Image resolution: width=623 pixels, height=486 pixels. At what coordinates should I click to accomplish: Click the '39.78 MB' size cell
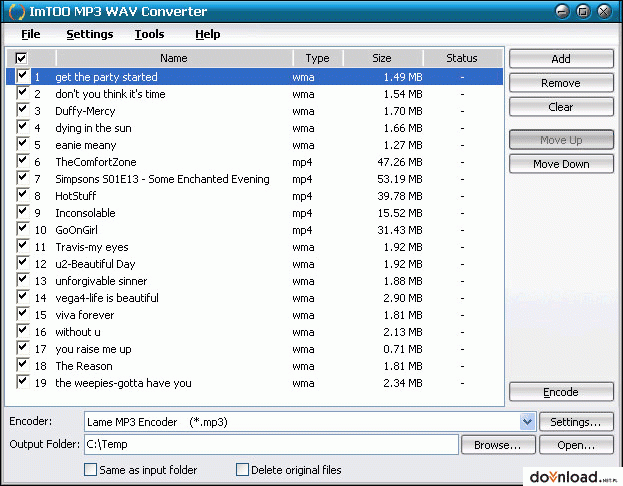[400, 196]
